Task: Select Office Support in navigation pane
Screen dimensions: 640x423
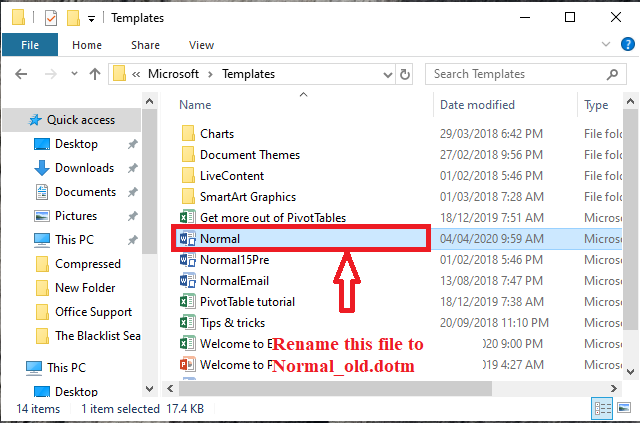Action: [93, 312]
